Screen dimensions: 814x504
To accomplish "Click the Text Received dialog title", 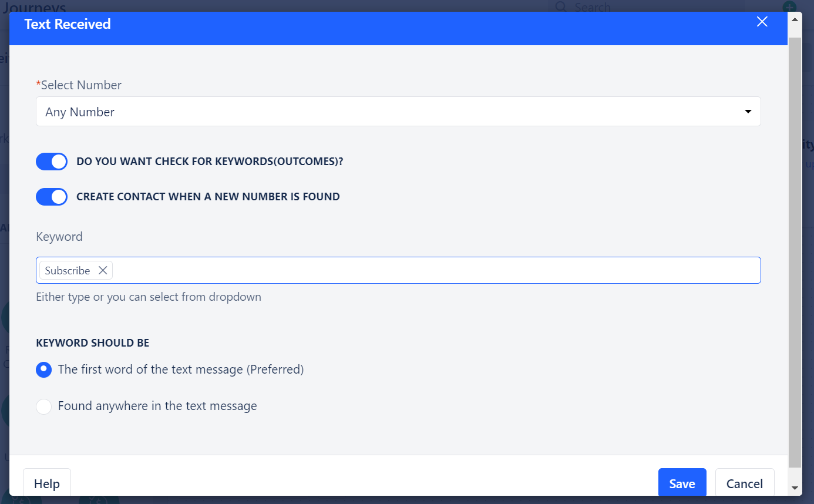I will tap(68, 24).
